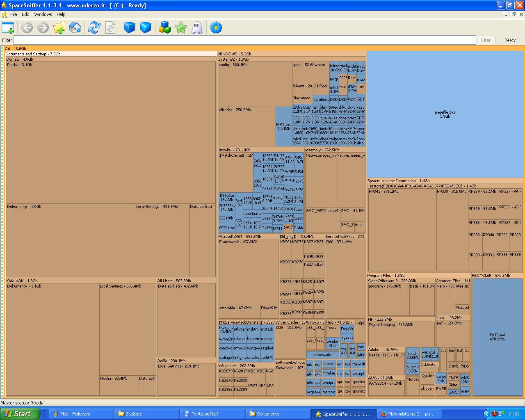
Task: Select the Digital Imaging - 215.3Mb folder
Action: pos(401,334)
